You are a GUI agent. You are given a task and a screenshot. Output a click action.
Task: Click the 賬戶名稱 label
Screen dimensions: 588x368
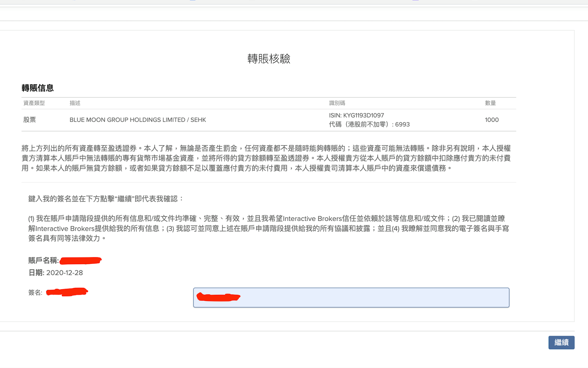click(43, 261)
